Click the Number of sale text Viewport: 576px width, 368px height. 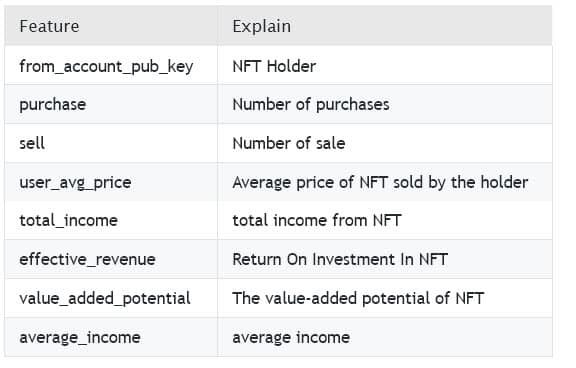pos(289,143)
